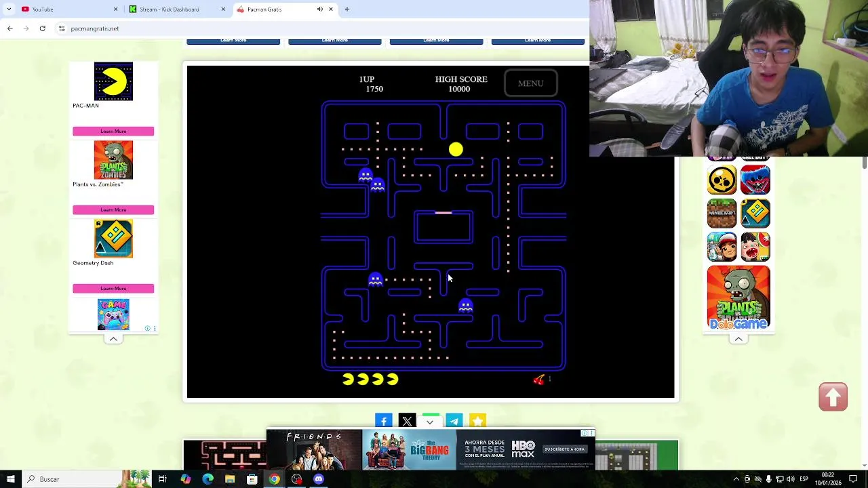Image resolution: width=868 pixels, height=488 pixels.
Task: Show hidden system tray icons
Action: [x=736, y=479]
